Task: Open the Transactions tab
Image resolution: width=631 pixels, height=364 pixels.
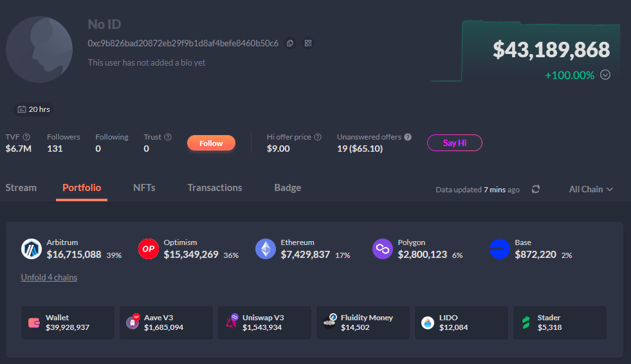Action: click(214, 188)
